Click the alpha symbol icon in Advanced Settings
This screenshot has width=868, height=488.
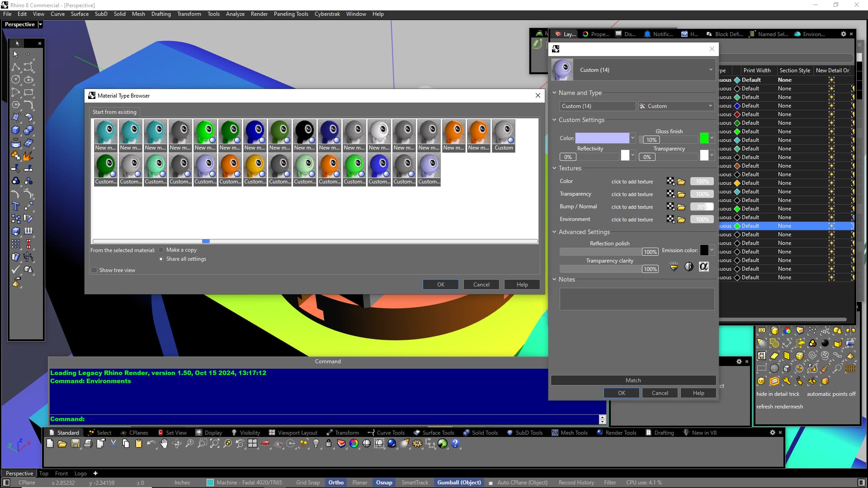tap(703, 267)
